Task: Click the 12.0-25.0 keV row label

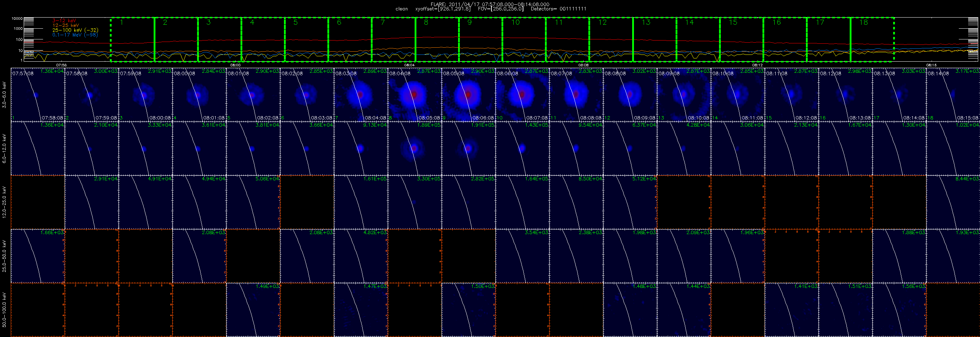Action: [x=4, y=202]
